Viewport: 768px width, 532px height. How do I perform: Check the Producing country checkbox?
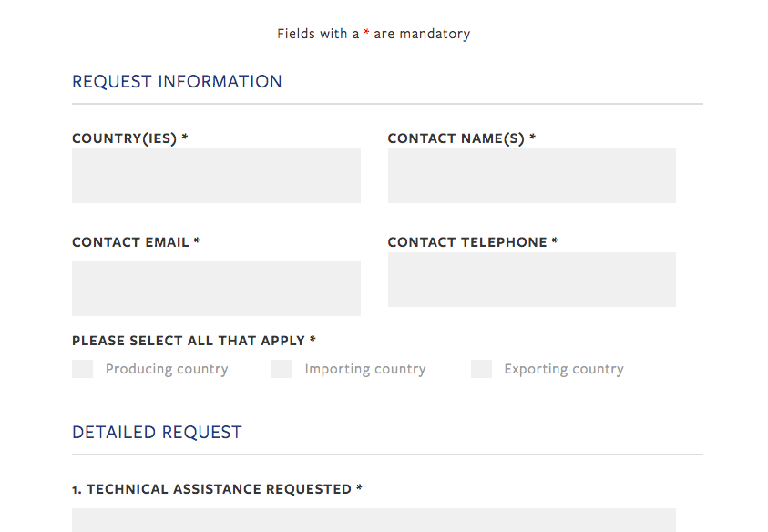point(82,369)
